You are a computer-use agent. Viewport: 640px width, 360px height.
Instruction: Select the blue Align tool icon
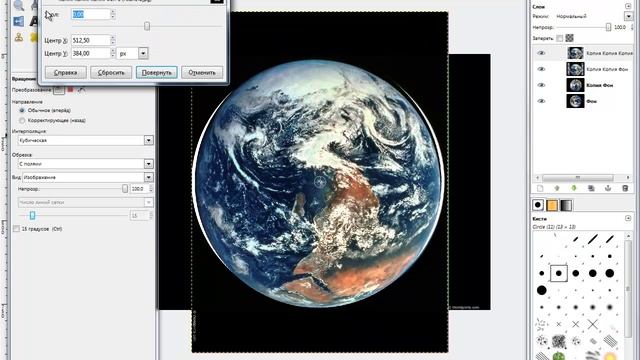19,21
